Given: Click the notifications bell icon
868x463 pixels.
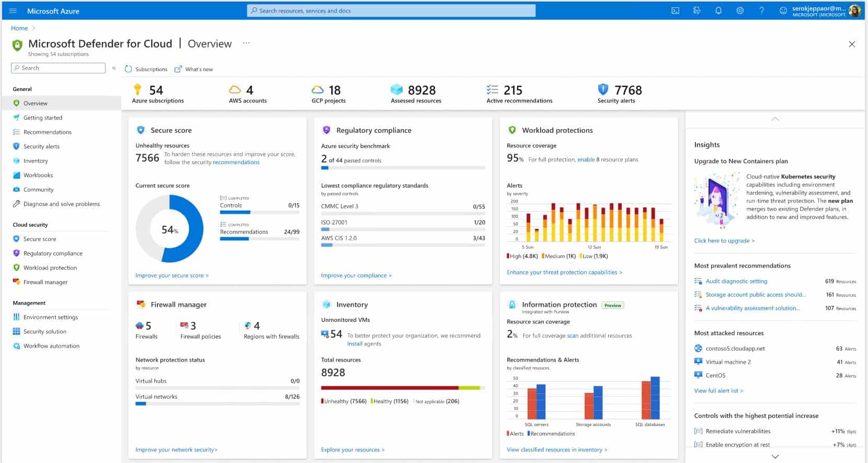Looking at the screenshot, I should (718, 10).
